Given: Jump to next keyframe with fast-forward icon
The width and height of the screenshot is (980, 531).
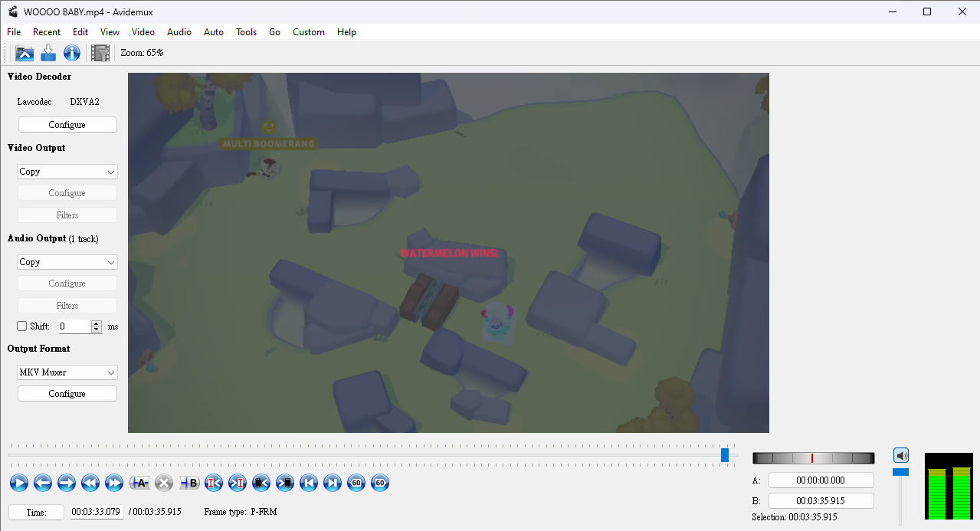Looking at the screenshot, I should coord(114,483).
